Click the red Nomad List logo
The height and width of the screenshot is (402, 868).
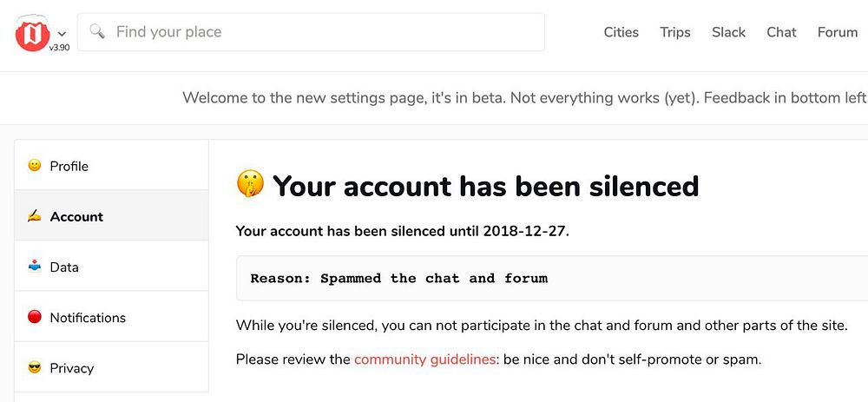point(34,33)
